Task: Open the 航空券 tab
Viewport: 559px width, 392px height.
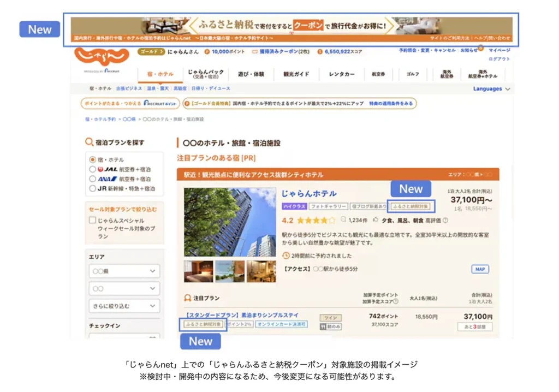Action: (x=378, y=74)
